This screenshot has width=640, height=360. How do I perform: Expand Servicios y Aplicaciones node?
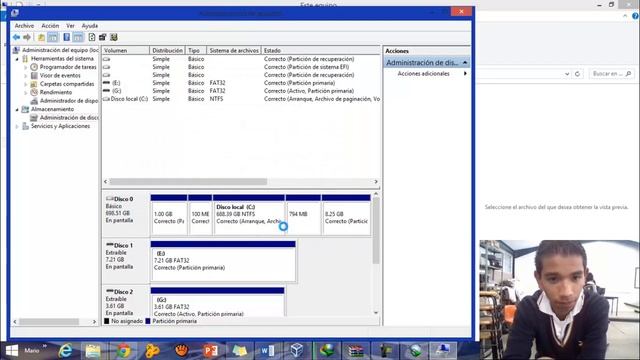pos(17,126)
